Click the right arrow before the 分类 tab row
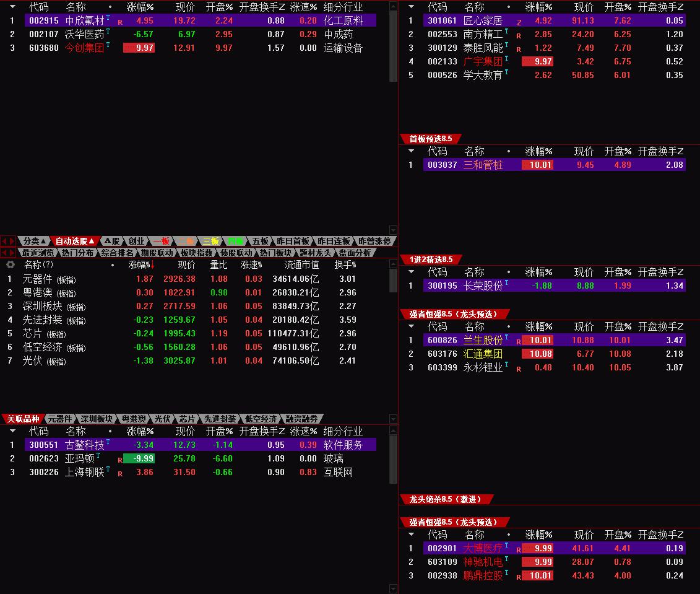The width and height of the screenshot is (700, 594). [x=12, y=241]
